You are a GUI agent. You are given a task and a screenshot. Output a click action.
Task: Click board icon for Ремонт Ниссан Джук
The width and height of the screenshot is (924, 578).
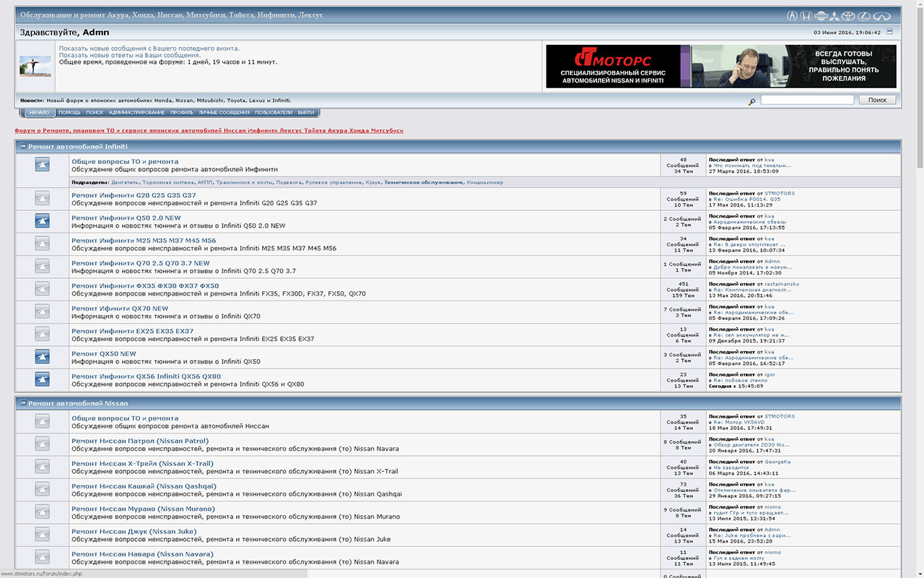tap(43, 535)
